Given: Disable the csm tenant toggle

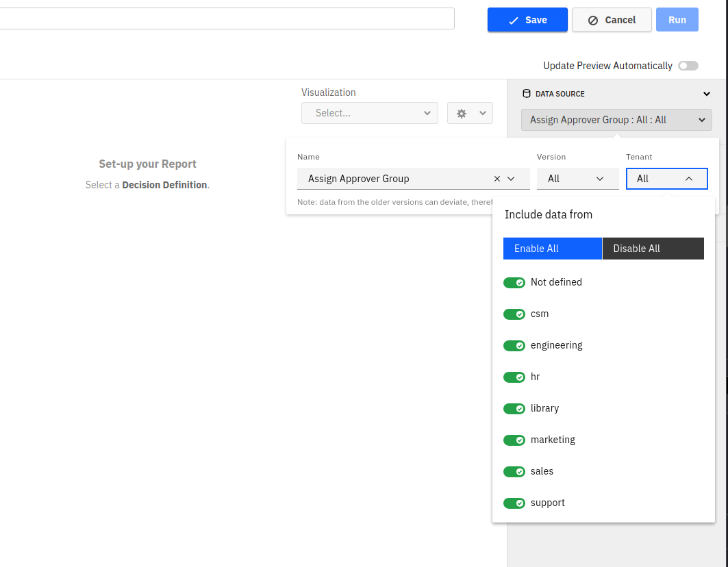Looking at the screenshot, I should [x=514, y=314].
